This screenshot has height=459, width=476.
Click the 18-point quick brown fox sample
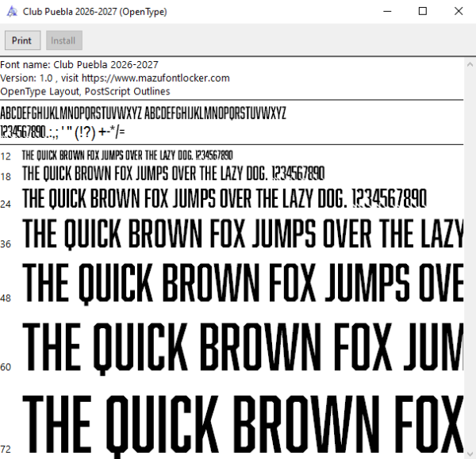point(174,174)
